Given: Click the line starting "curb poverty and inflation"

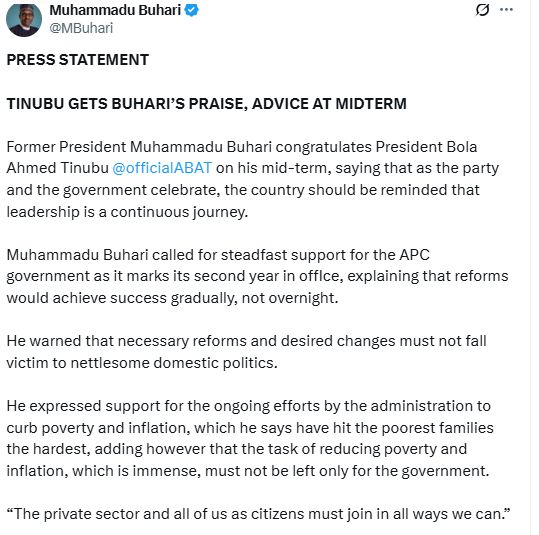Looking at the screenshot, I should [250, 428].
